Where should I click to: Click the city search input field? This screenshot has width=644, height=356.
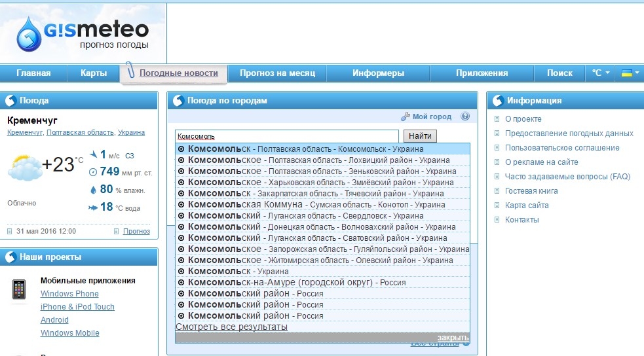[x=286, y=137]
